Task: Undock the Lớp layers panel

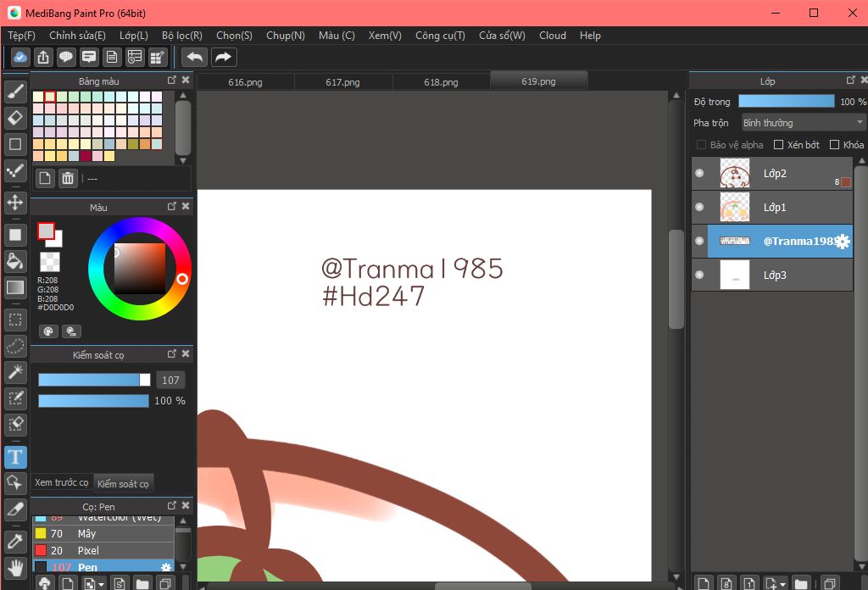Action: 851,81
